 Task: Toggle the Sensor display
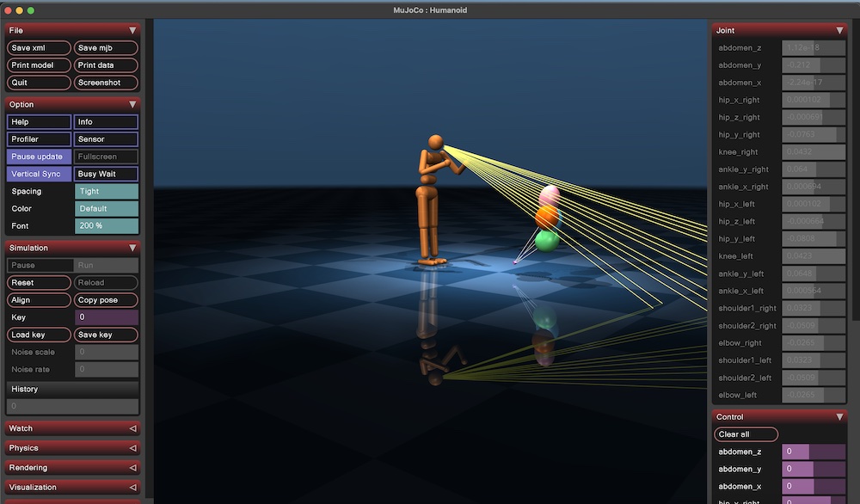[106, 139]
